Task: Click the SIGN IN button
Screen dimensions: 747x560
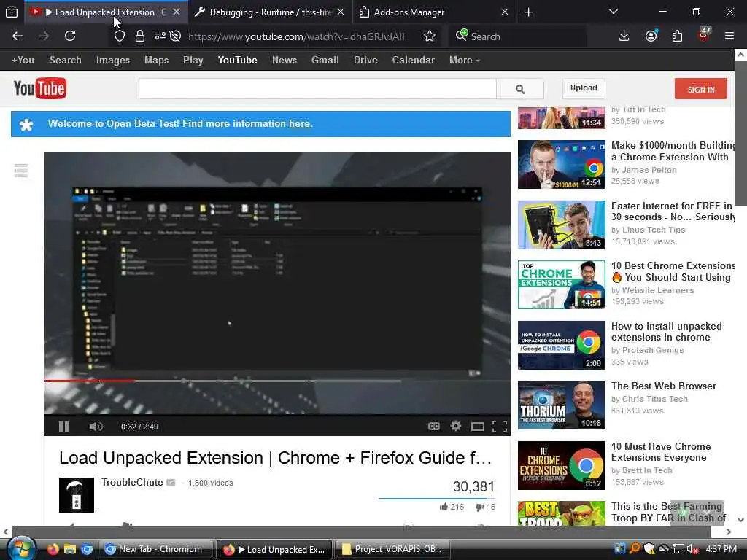Action: click(701, 89)
